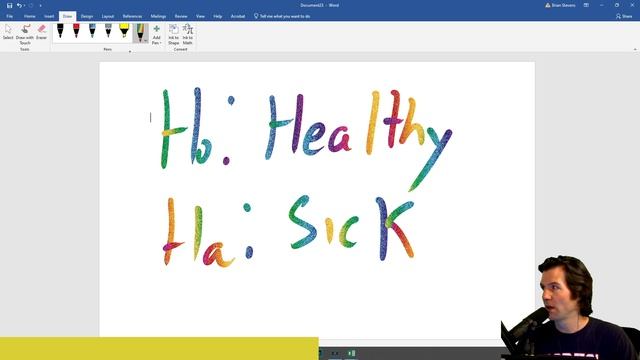Open the View tab
Image resolution: width=640 pixels, height=360 pixels.
coord(200,16)
